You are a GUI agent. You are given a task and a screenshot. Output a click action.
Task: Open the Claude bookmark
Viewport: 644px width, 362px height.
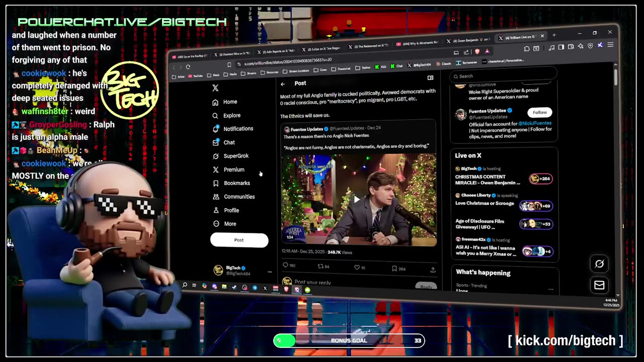point(443,64)
